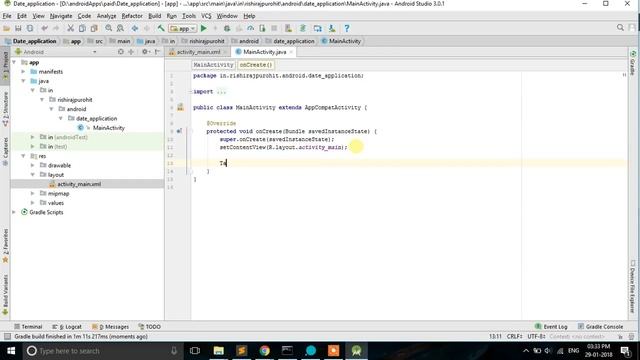Click the Cut scissors icon

tap(71, 28)
